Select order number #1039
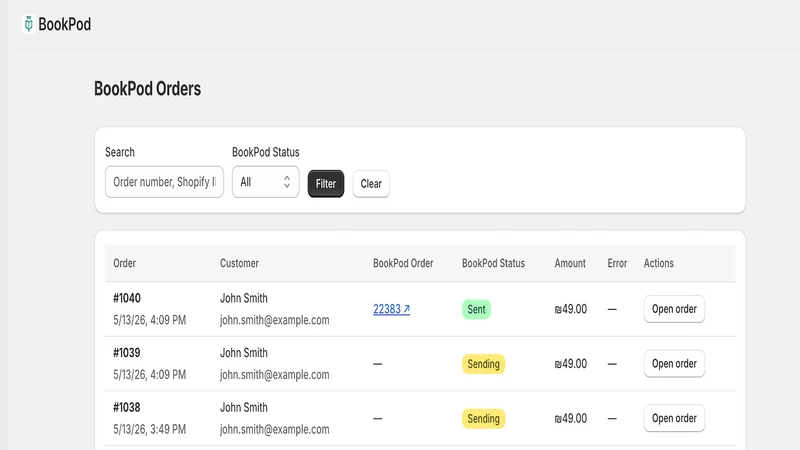800x450 pixels. pyautogui.click(x=127, y=353)
